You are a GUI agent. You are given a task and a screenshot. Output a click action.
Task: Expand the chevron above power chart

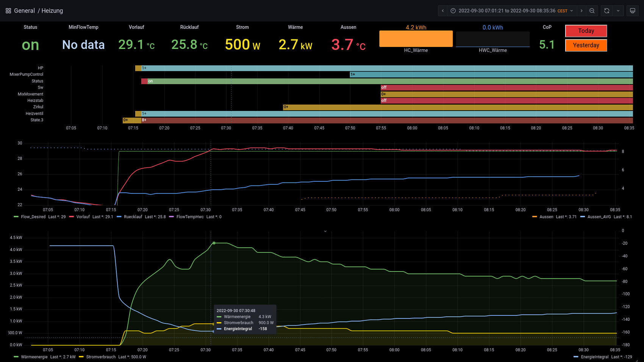(x=325, y=231)
